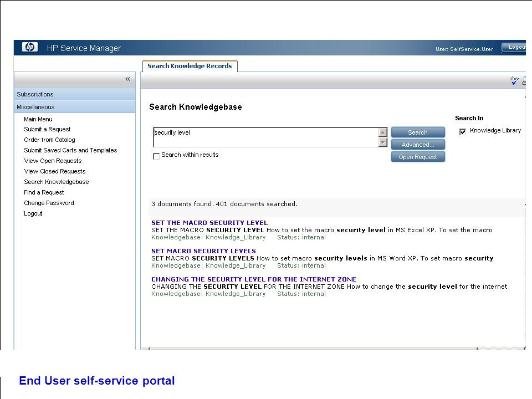The width and height of the screenshot is (532, 399).
Task: Open Submit a Request
Action: click(47, 129)
